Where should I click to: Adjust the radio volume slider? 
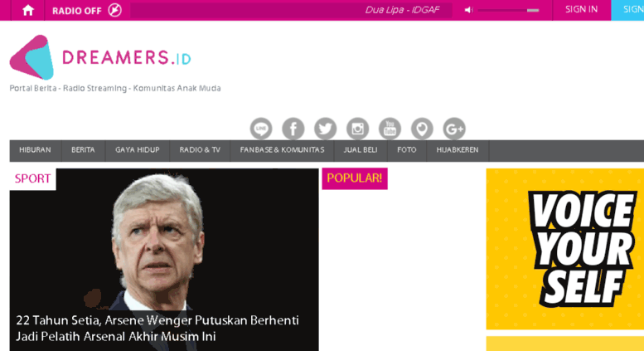point(508,10)
